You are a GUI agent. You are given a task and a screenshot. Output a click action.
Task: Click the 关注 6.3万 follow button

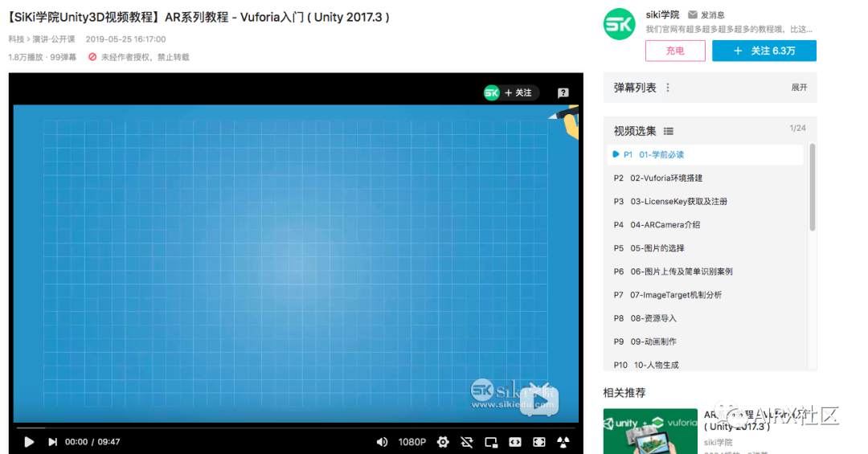point(764,51)
